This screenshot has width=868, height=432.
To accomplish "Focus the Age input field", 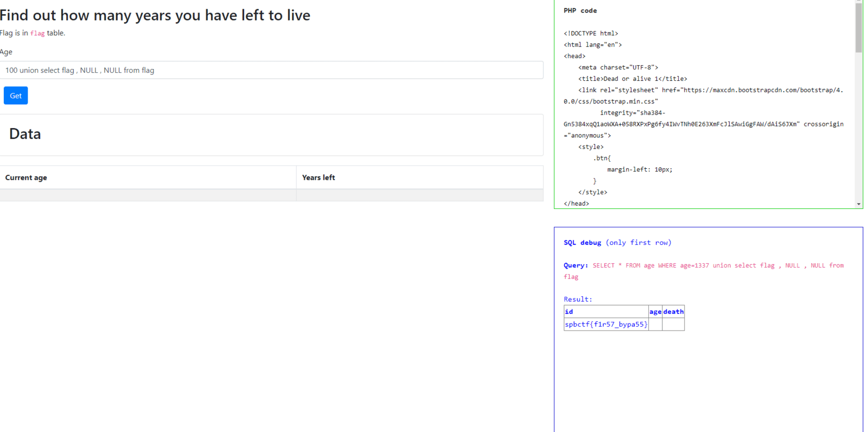I will [x=271, y=70].
